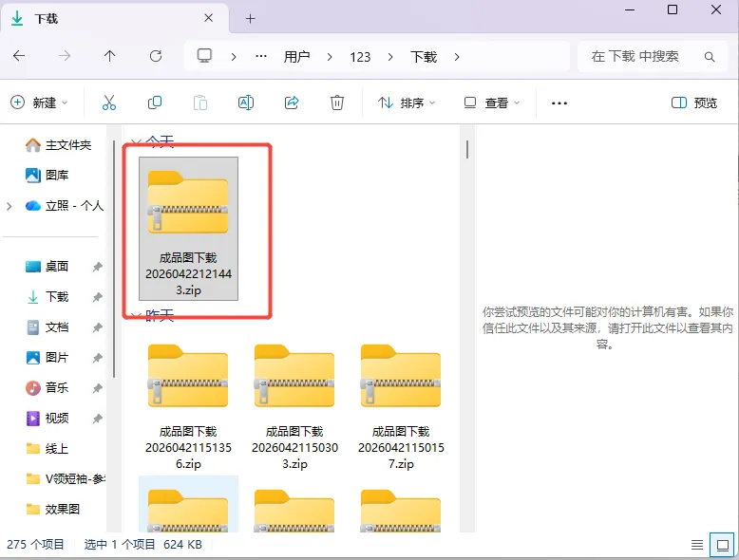Screen dimensions: 739x560
Task: Open 图片 in the sidebar
Action: tap(47, 358)
